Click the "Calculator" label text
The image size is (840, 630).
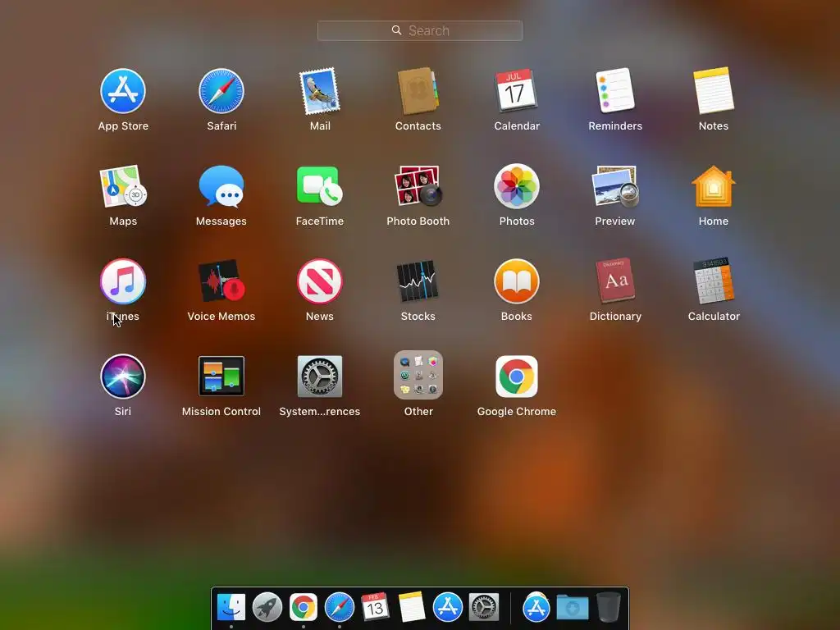tap(714, 316)
